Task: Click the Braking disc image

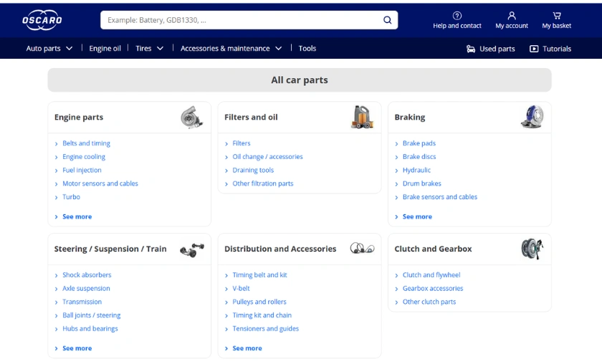Action: (x=532, y=117)
